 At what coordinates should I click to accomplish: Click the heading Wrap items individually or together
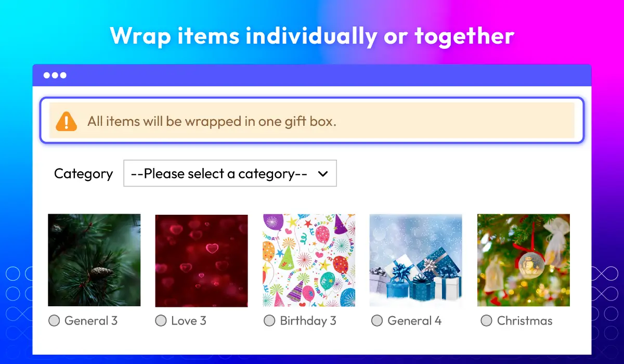(x=312, y=36)
